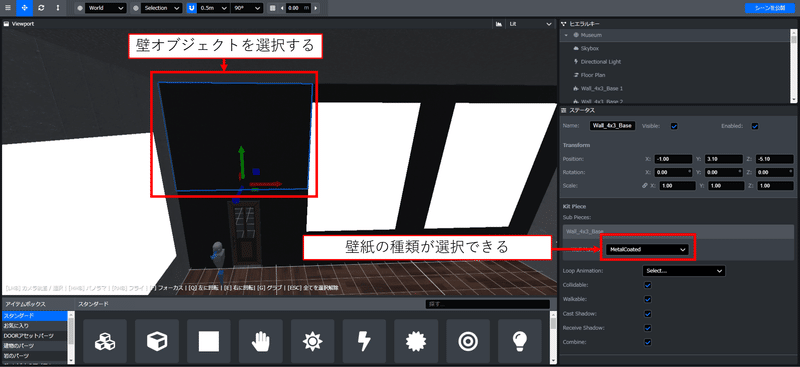Click the Position Y field
The image size is (800, 367).
723,159
